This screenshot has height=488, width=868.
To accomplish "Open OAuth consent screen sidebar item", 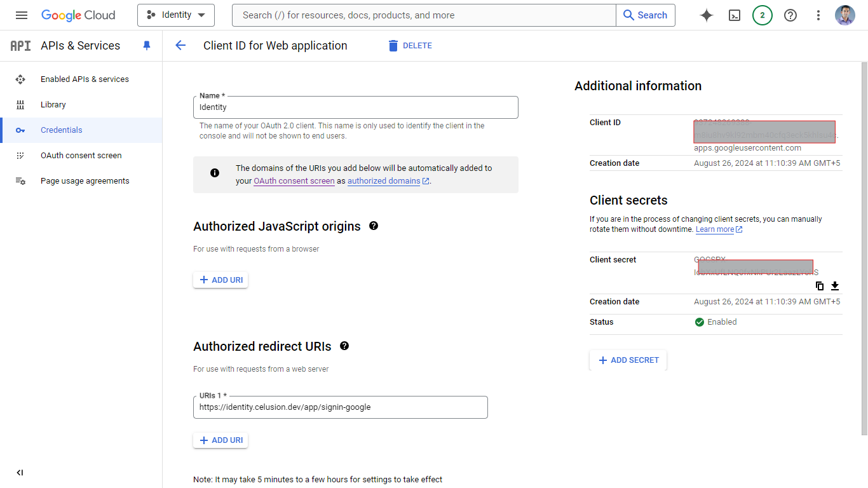I will click(x=81, y=156).
